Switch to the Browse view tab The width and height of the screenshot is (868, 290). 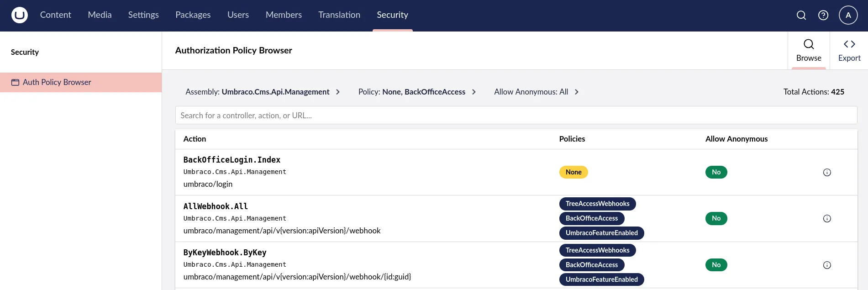click(809, 51)
